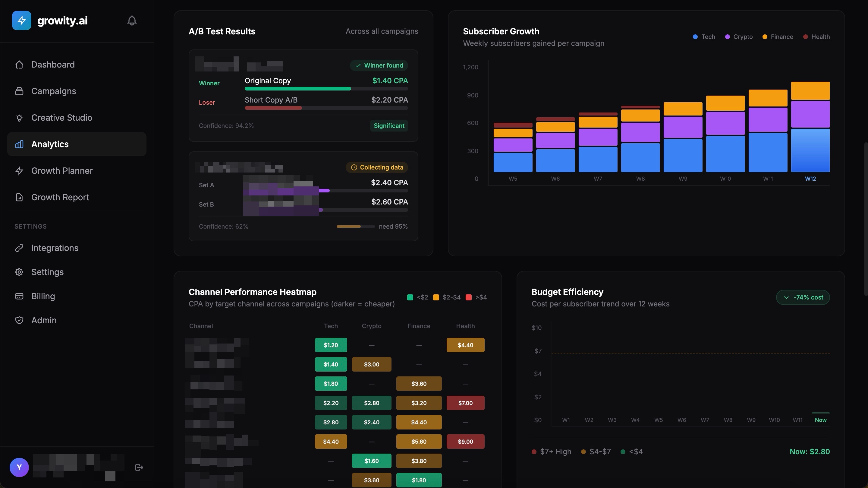Toggle the Crypto series in the legend

[x=739, y=37]
